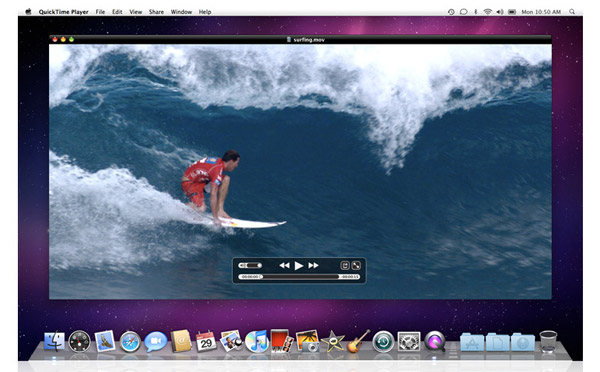This screenshot has height=372, width=600.
Task: Open the Share menu
Action: (x=156, y=12)
